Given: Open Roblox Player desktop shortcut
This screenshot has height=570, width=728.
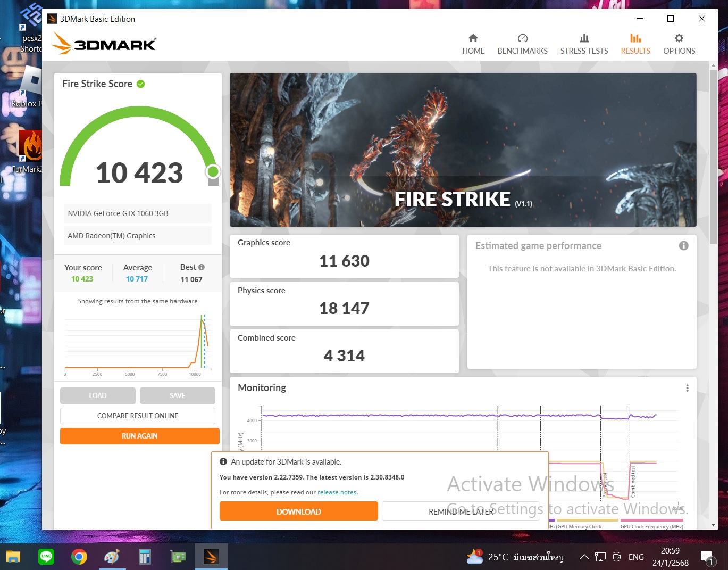Looking at the screenshot, I should [27, 88].
